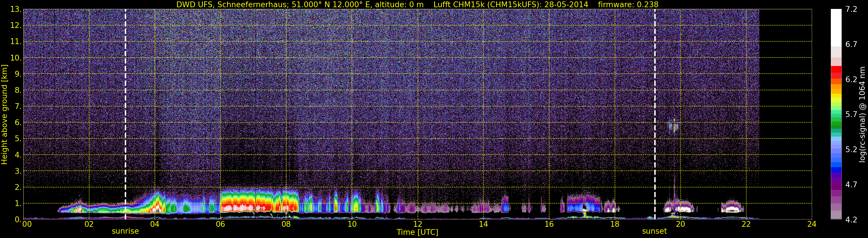Click the 'Height above ground [km]' axis title
The height and width of the screenshot is (238, 868).
[x=4, y=115]
